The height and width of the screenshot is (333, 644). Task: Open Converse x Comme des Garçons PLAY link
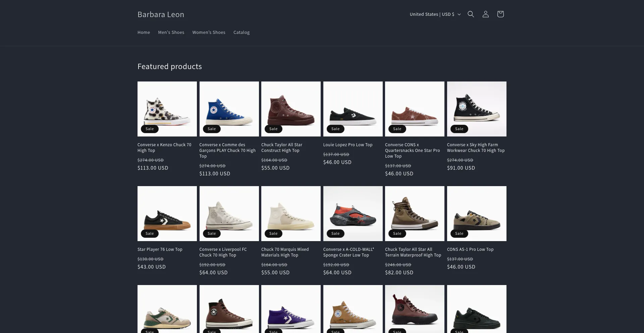point(227,151)
